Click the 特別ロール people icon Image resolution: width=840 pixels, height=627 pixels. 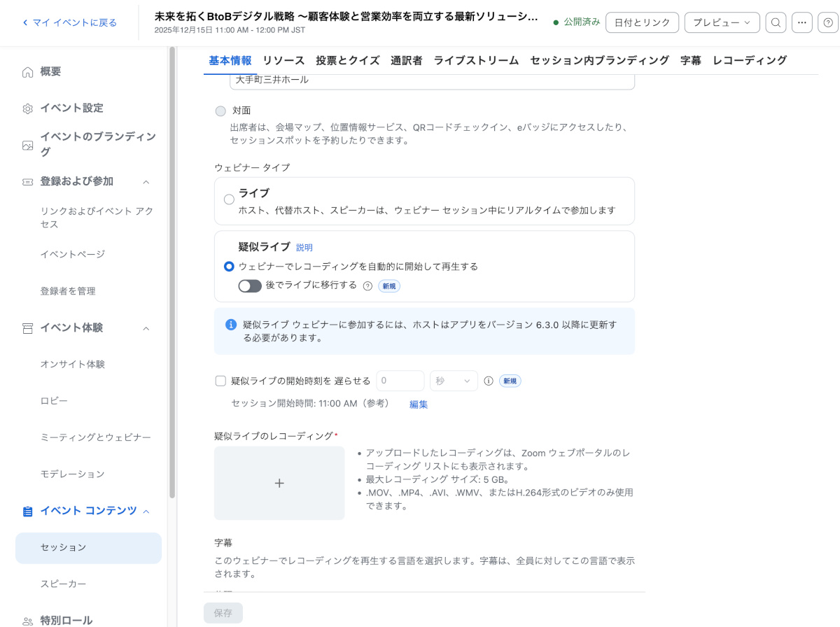tap(27, 621)
